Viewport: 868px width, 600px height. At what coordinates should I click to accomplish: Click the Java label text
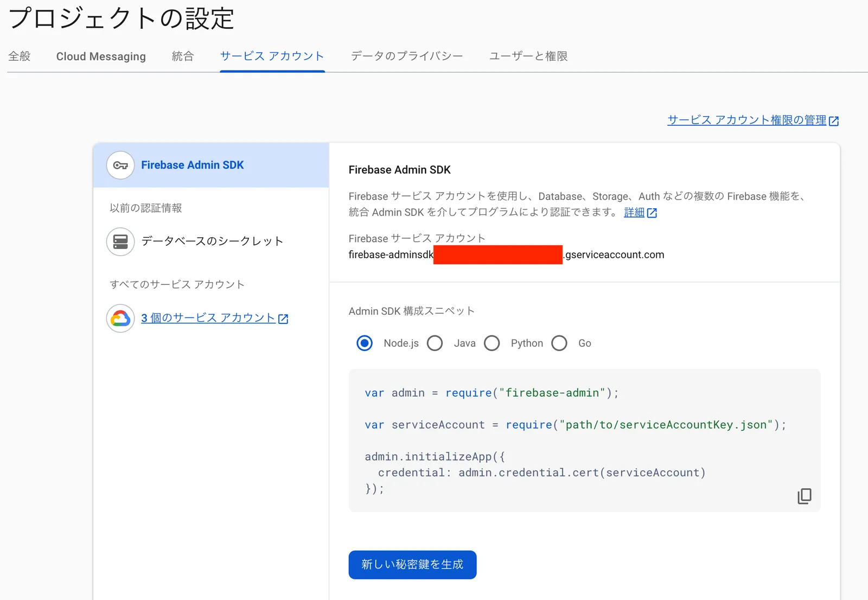[x=465, y=343]
